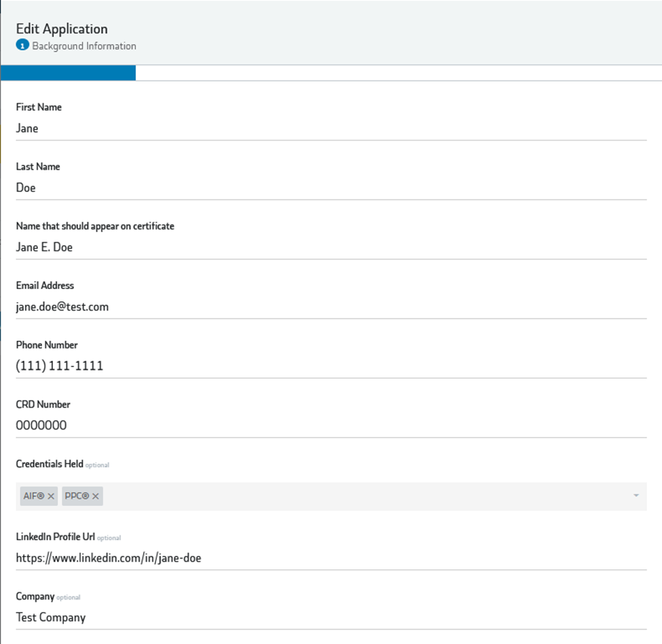Click the Edit Application heading
Image resolution: width=662 pixels, height=644 pixels.
click(62, 29)
